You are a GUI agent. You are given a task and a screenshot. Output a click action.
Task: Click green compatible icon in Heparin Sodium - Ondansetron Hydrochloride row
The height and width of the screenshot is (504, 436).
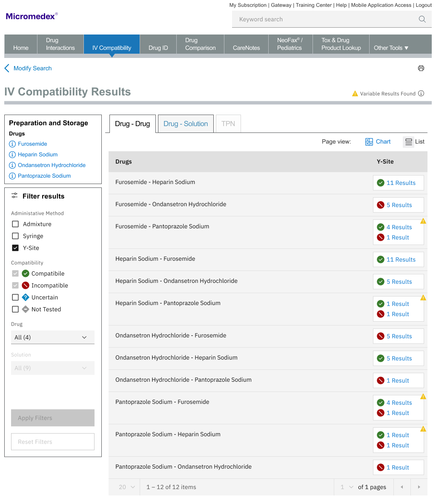click(380, 282)
